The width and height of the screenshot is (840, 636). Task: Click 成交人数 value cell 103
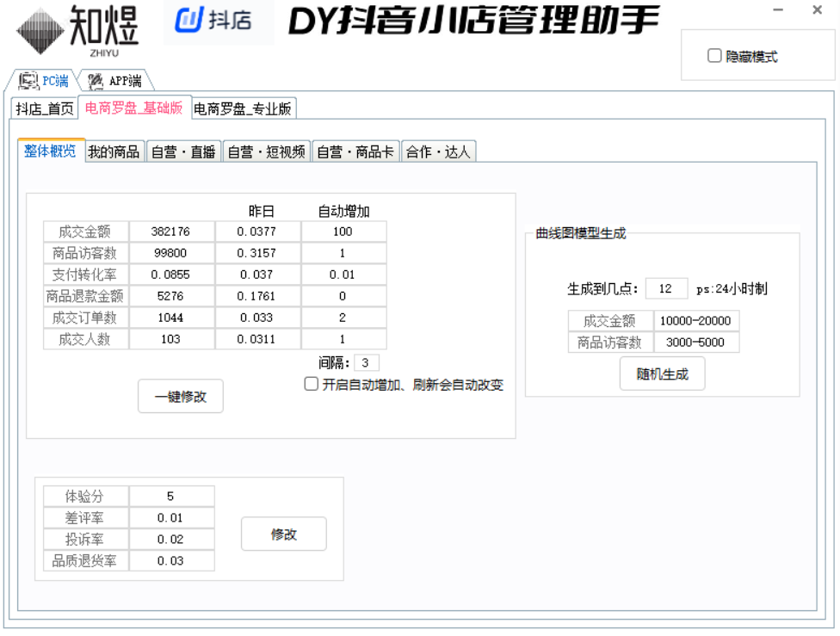(x=172, y=338)
